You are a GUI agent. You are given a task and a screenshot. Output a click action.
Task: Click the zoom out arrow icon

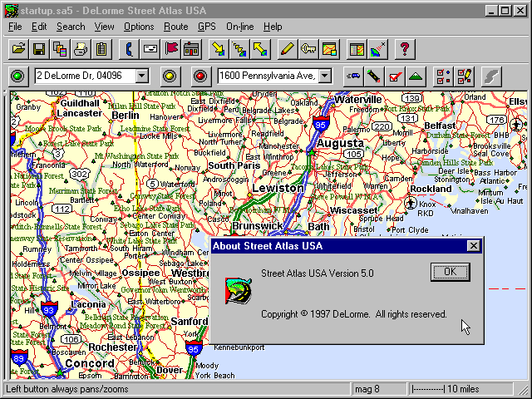[x=260, y=50]
